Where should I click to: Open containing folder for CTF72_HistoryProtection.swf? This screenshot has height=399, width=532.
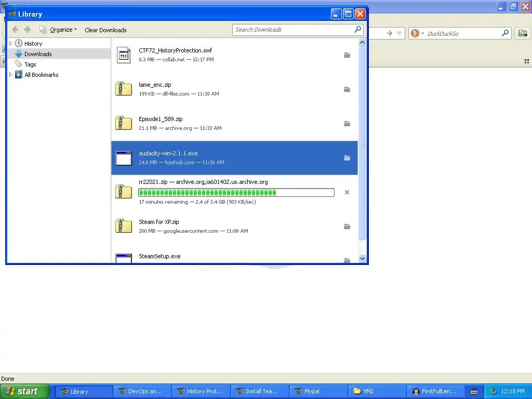[347, 55]
